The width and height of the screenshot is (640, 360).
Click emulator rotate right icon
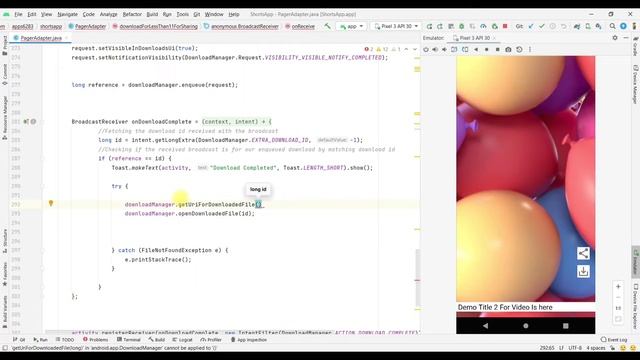pyautogui.click(x=465, y=49)
